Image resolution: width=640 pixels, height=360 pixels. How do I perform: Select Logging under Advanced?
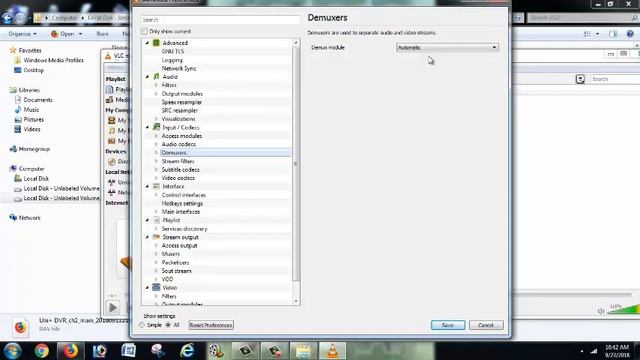(172, 60)
